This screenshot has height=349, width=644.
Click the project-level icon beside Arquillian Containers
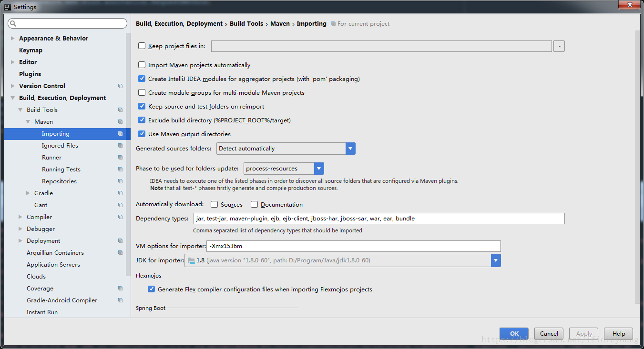(x=120, y=253)
